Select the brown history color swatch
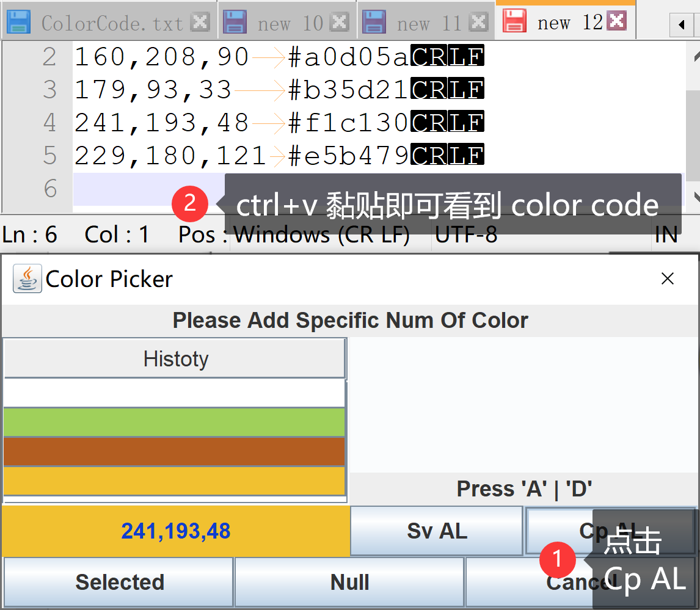700x610 pixels. pos(174,452)
